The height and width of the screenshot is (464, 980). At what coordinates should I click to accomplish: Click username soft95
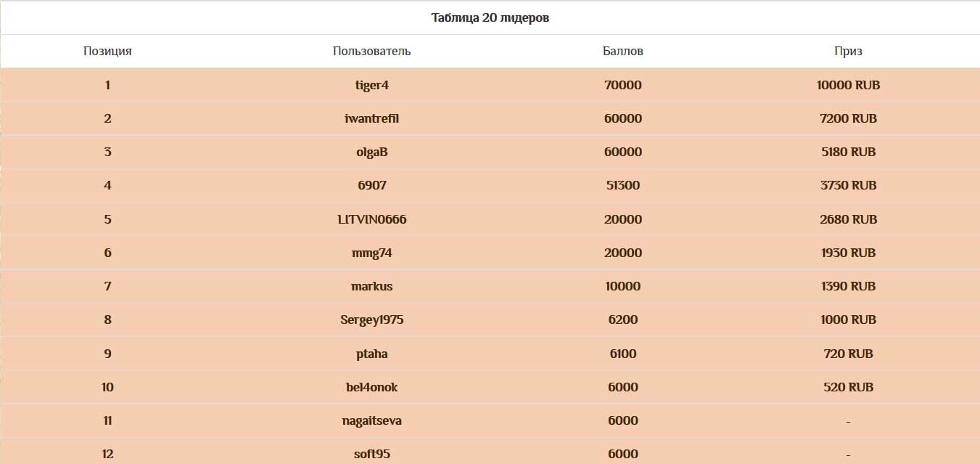(x=372, y=454)
